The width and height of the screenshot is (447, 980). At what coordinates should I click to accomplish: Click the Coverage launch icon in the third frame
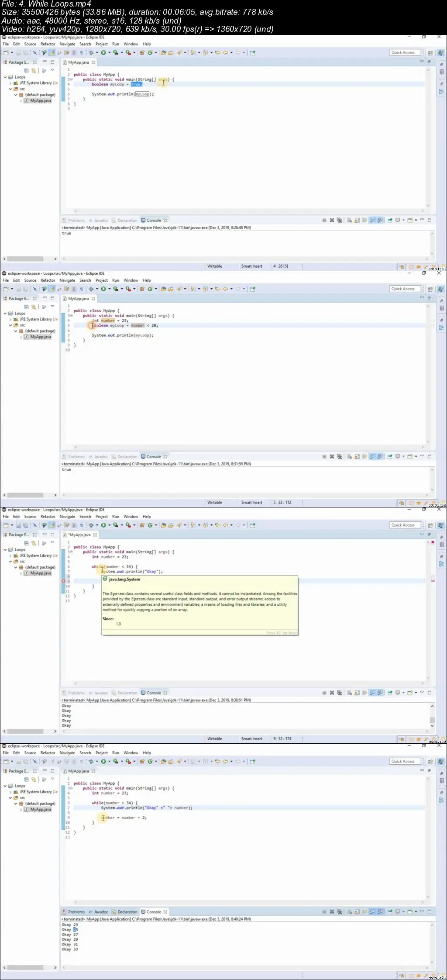(115, 525)
